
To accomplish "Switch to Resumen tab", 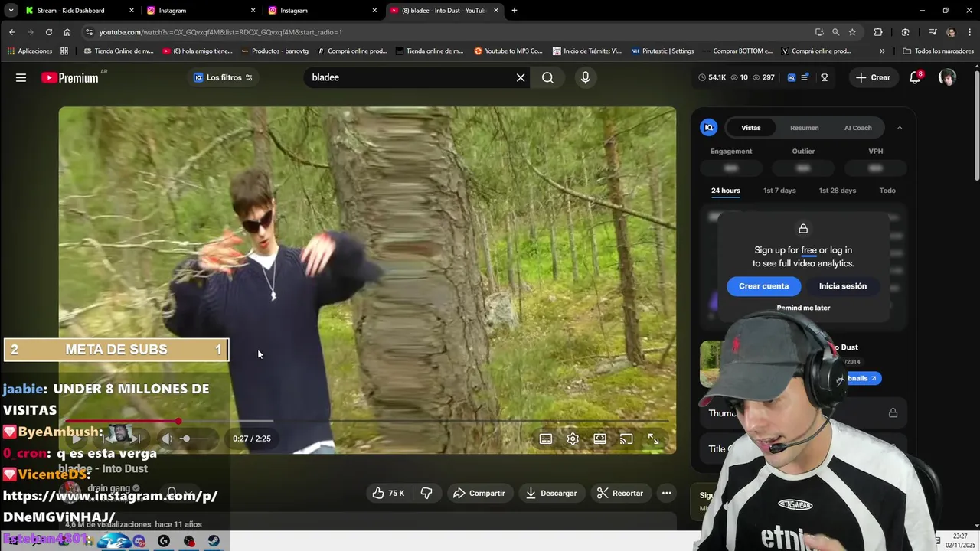I will point(804,128).
